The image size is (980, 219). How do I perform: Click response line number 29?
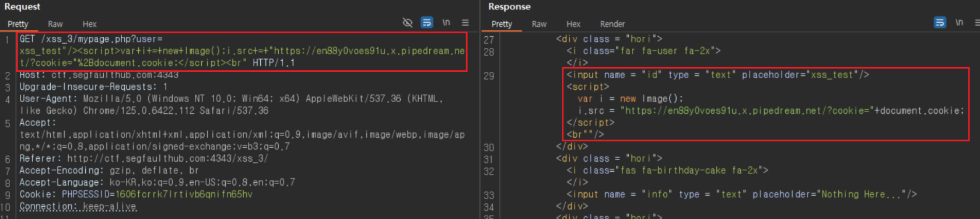click(x=489, y=76)
